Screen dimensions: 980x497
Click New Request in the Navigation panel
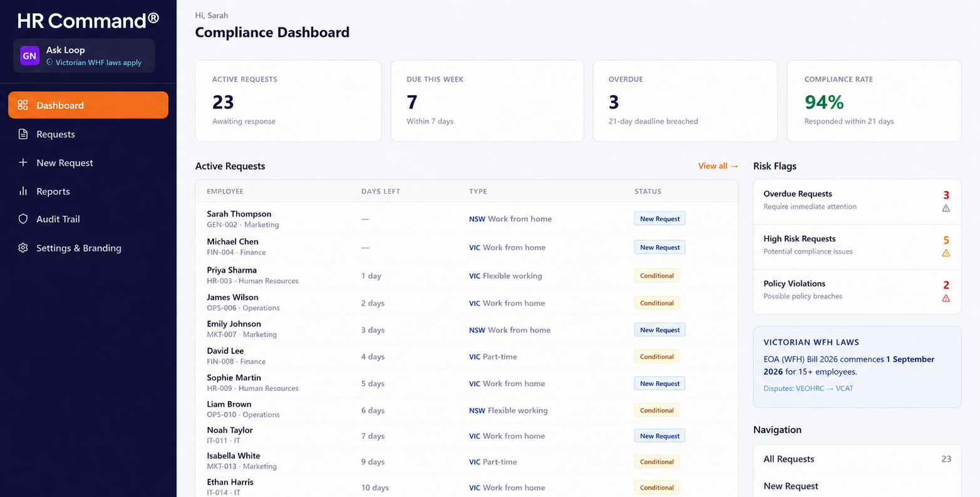coord(857,486)
